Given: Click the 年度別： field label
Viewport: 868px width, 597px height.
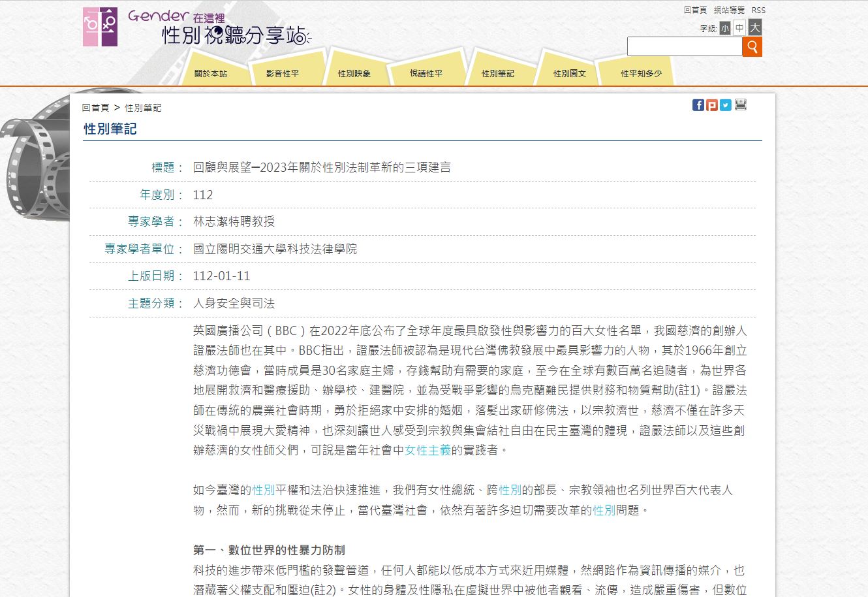Looking at the screenshot, I should [x=162, y=195].
